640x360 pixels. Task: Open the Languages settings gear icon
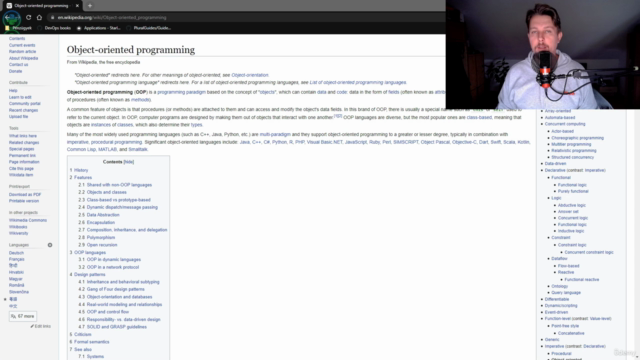[50, 245]
